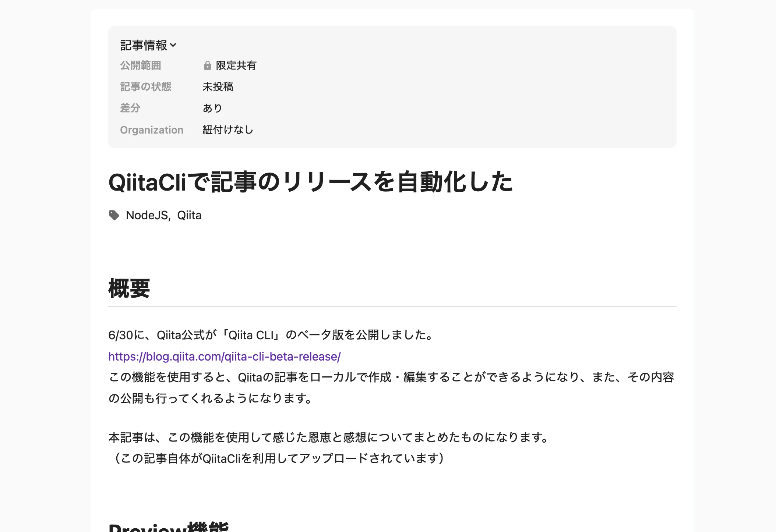Click the 概要 section heading
776x532 pixels.
click(x=129, y=288)
